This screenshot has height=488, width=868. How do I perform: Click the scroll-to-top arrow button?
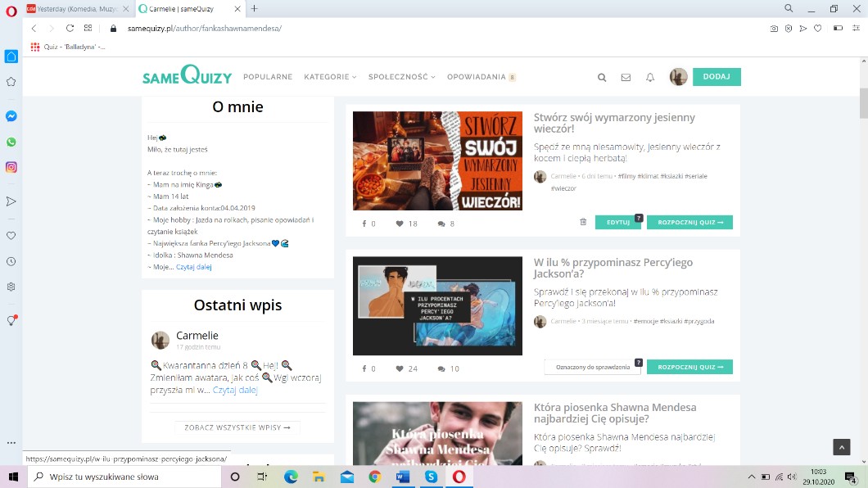841,447
